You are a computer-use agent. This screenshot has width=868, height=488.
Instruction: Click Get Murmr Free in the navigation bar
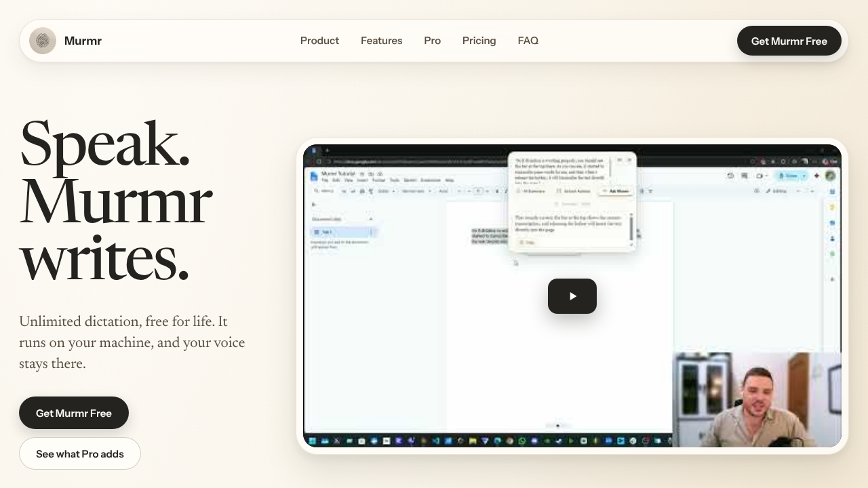click(x=789, y=41)
